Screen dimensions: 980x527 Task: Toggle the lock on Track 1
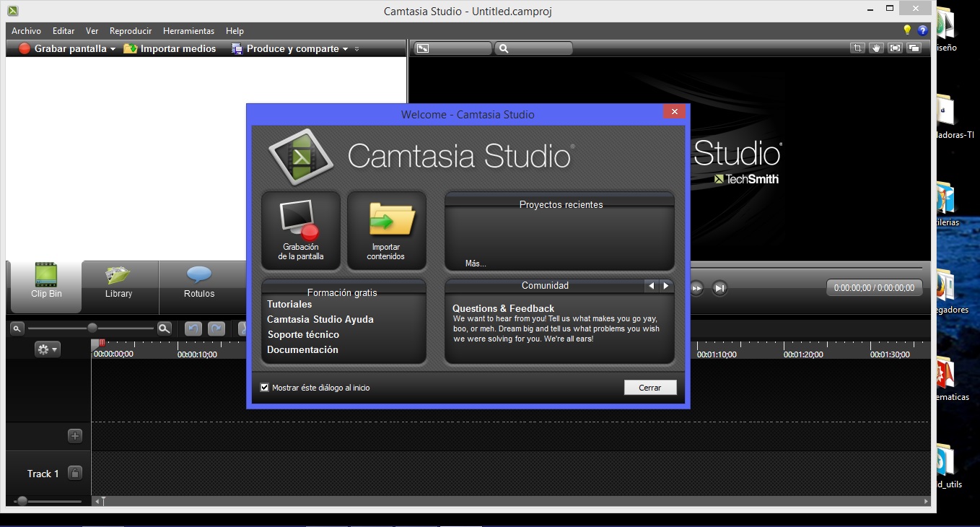click(x=75, y=474)
